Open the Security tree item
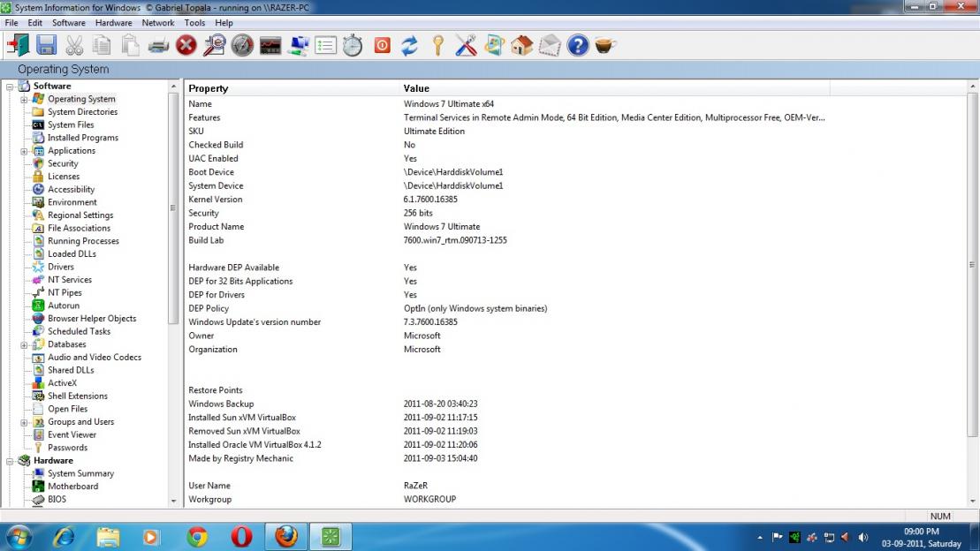 click(63, 163)
